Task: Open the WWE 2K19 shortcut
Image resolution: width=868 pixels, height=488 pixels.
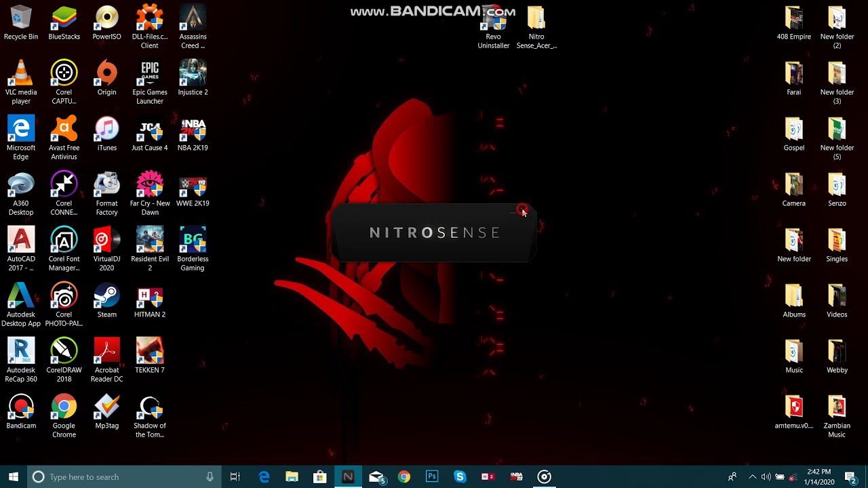Action: tap(193, 190)
